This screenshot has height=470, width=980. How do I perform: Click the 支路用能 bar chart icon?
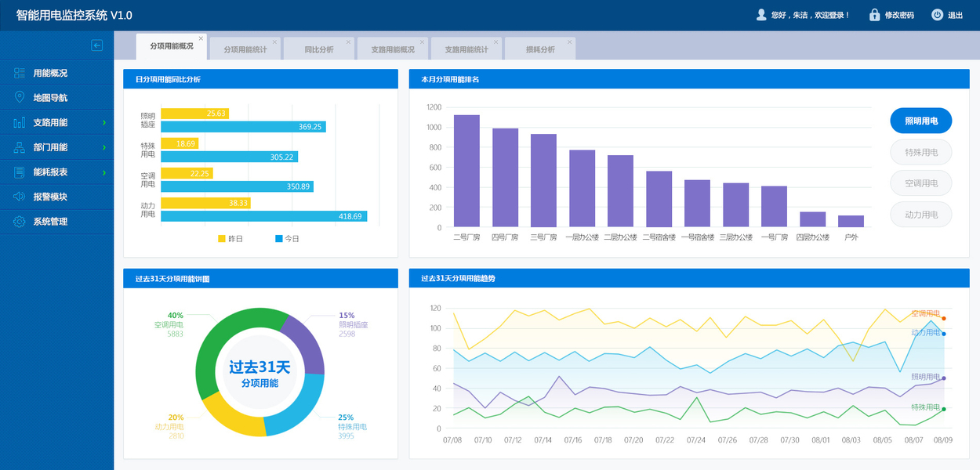19,122
